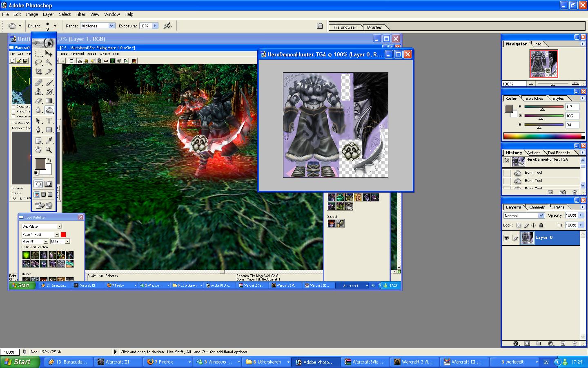This screenshot has height=368, width=588.
Task: Select the Blur tool
Action: (38, 110)
